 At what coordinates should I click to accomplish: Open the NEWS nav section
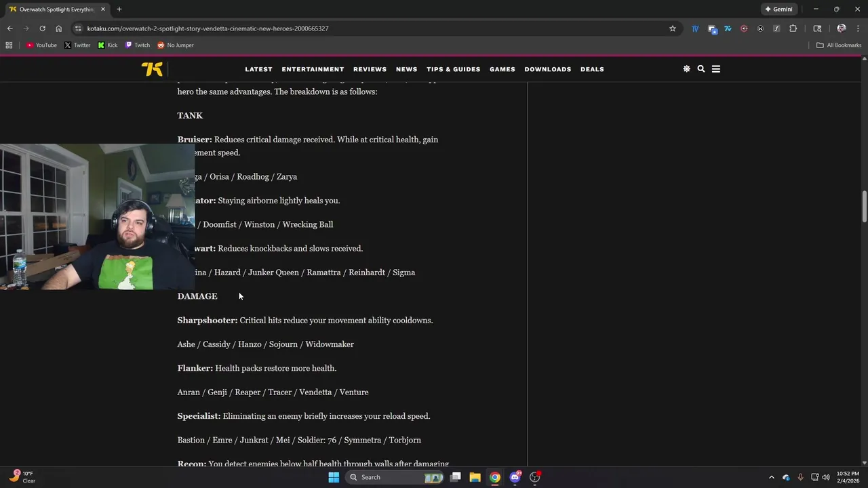pos(406,69)
